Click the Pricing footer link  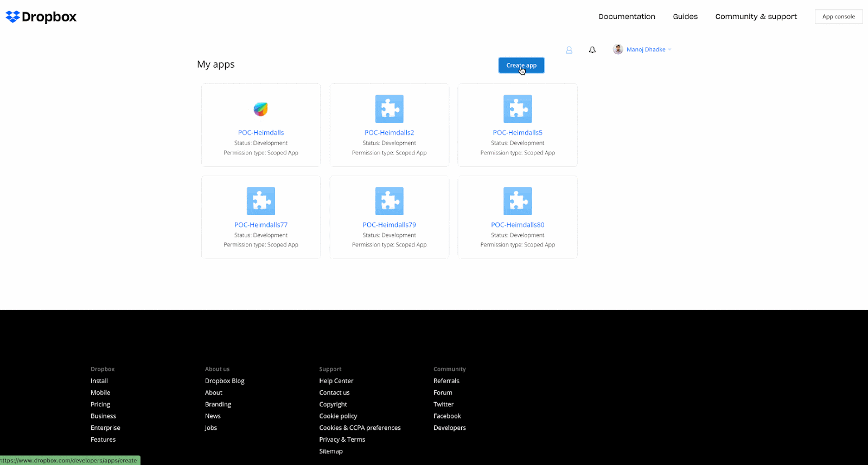pyautogui.click(x=100, y=404)
